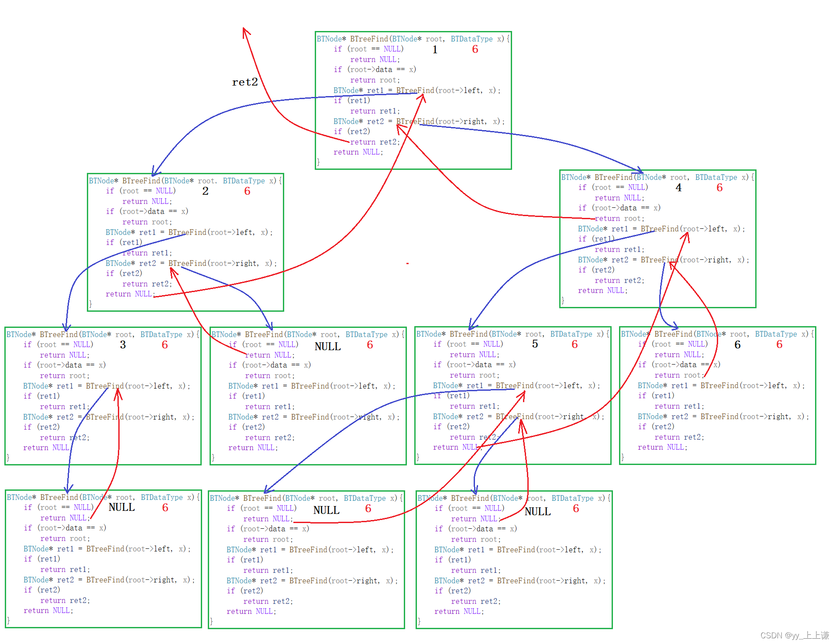
Task: Click 'return ret2;' in box 1
Action: [375, 142]
